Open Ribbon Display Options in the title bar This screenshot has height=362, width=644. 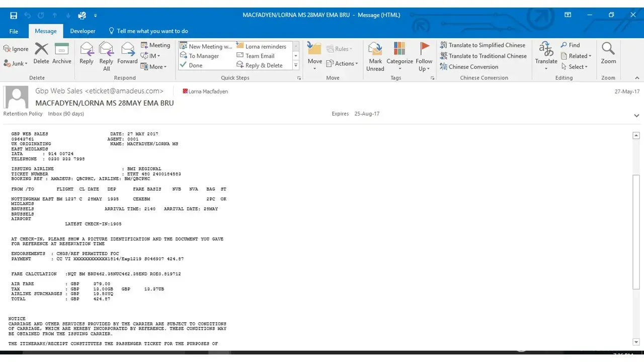click(568, 15)
